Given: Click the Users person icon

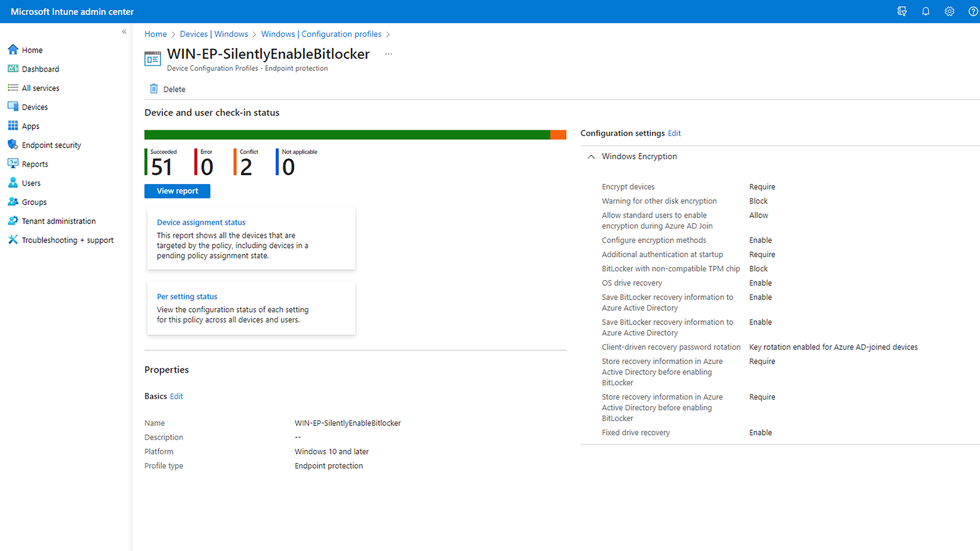Looking at the screenshot, I should tap(13, 183).
